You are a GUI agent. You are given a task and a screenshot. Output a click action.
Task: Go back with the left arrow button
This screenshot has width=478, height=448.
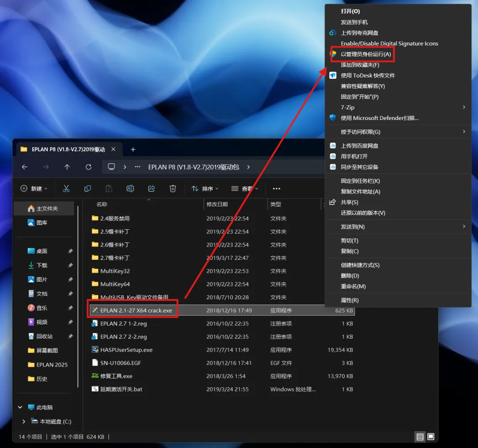point(25,167)
